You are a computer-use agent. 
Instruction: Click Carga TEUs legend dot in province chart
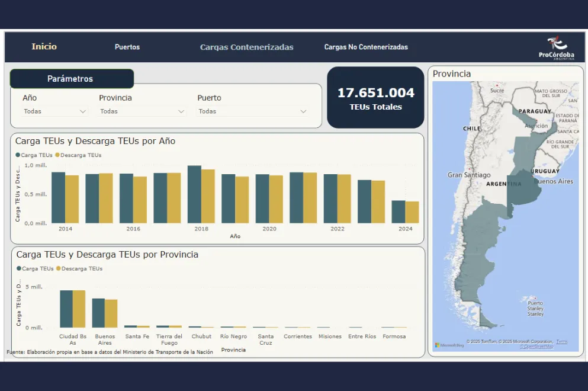tap(19, 268)
